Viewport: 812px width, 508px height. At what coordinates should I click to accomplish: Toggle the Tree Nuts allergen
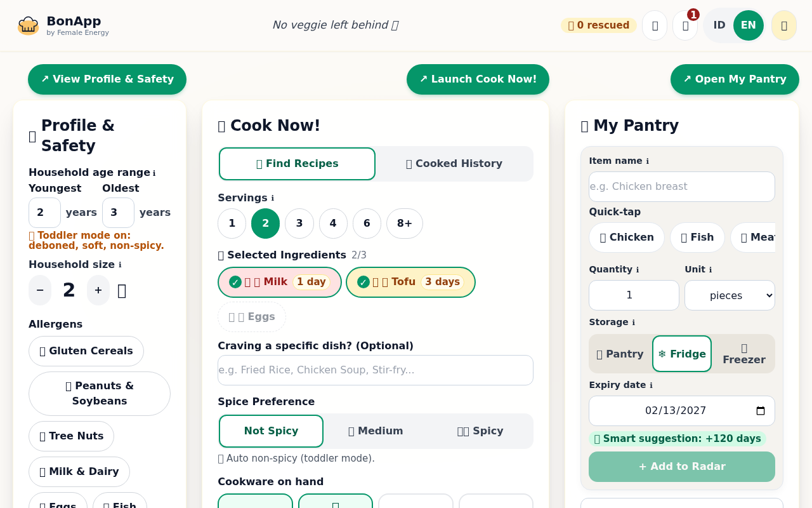[71, 436]
